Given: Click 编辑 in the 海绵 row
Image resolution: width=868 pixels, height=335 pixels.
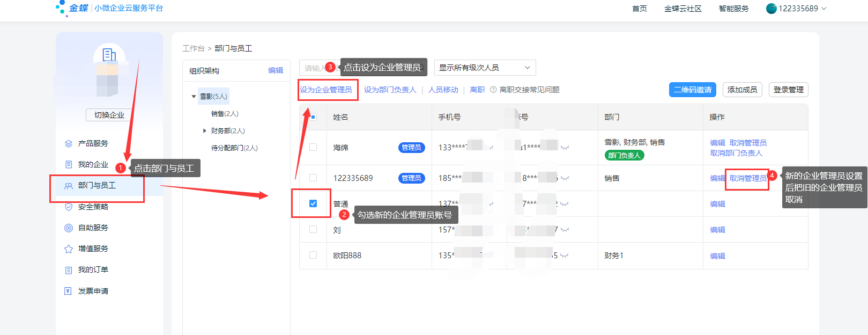Looking at the screenshot, I should 718,143.
